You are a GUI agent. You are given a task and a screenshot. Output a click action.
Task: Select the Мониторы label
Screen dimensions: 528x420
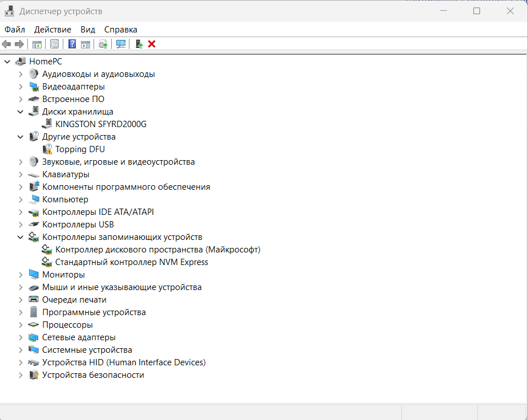(x=63, y=275)
